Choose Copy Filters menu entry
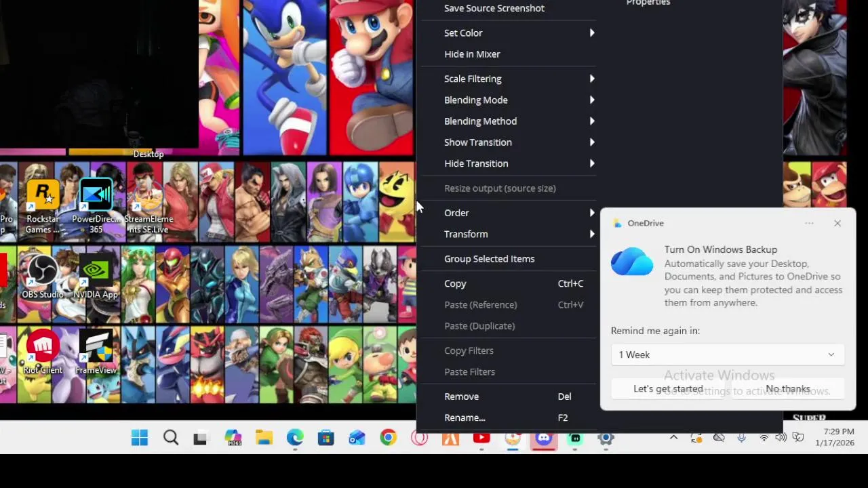 click(469, 350)
